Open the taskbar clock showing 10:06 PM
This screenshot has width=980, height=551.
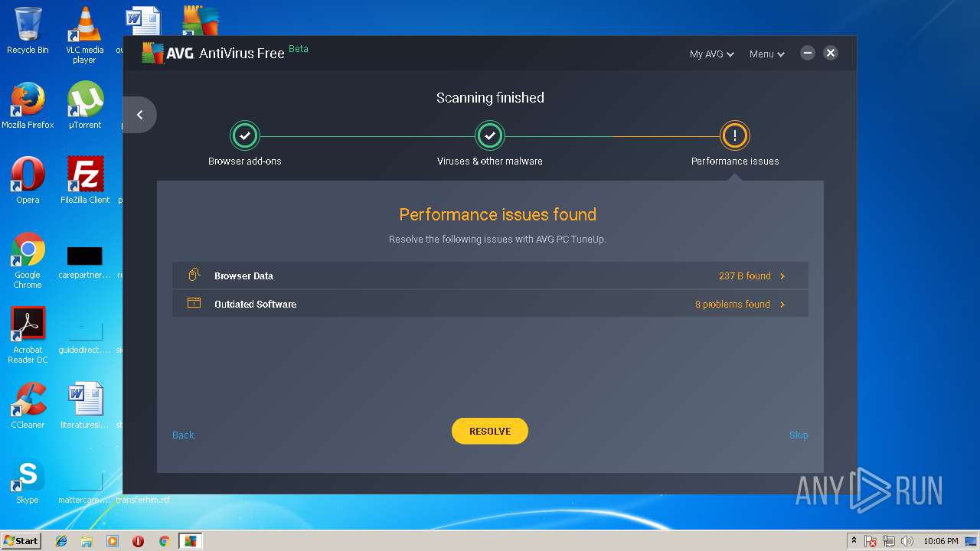point(940,541)
